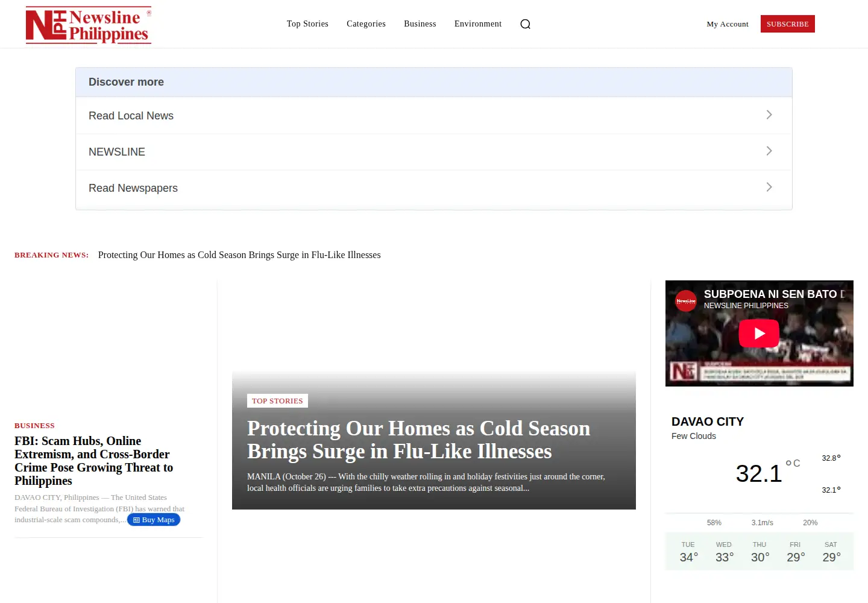This screenshot has width=868, height=603.
Task: Play the Subpoena ni Sen Bato video
Action: pyautogui.click(x=759, y=333)
